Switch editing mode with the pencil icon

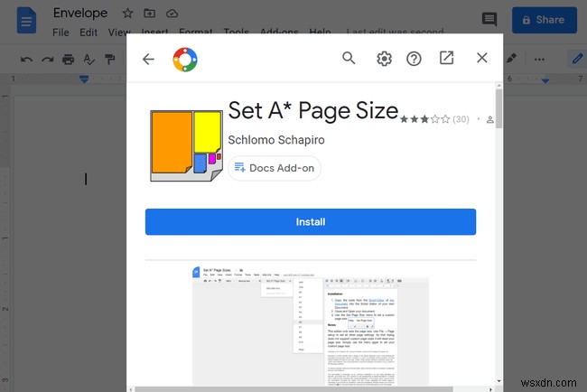pos(577,59)
